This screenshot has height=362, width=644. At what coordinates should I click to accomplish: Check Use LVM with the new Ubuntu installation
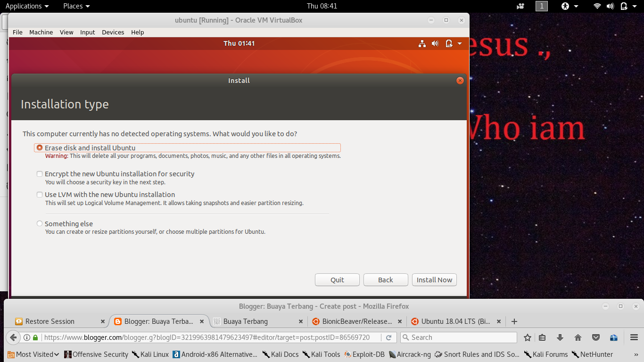(39, 194)
